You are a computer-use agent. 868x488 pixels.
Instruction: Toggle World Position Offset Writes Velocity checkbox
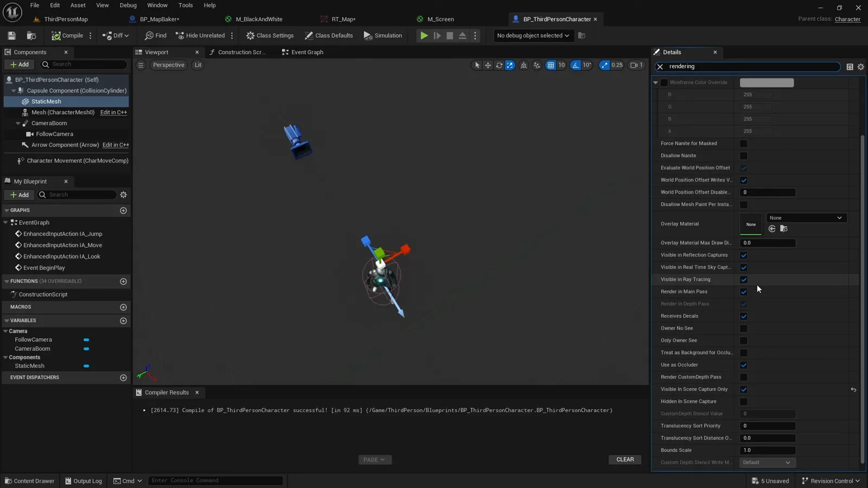coord(743,180)
